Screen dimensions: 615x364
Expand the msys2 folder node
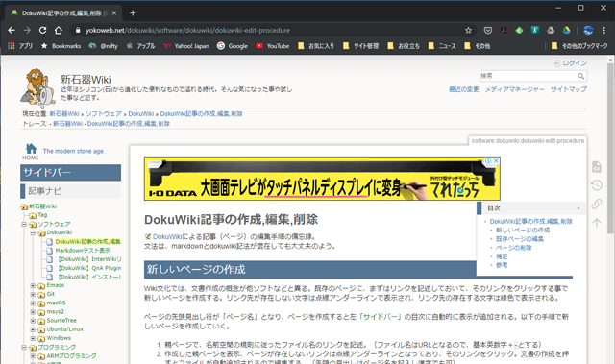(x=33, y=312)
